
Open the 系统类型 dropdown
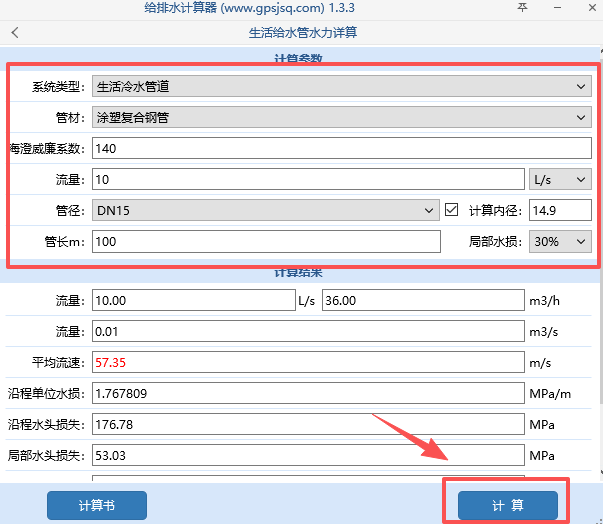point(341,87)
